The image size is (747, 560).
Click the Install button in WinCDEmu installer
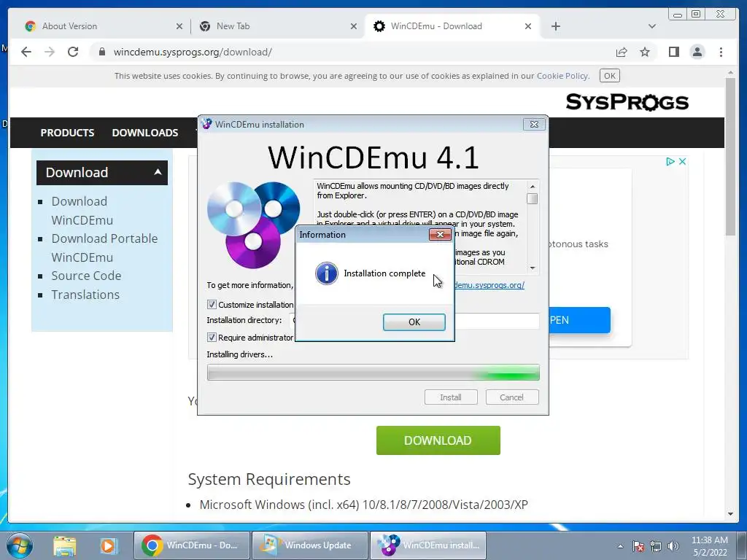click(x=451, y=397)
